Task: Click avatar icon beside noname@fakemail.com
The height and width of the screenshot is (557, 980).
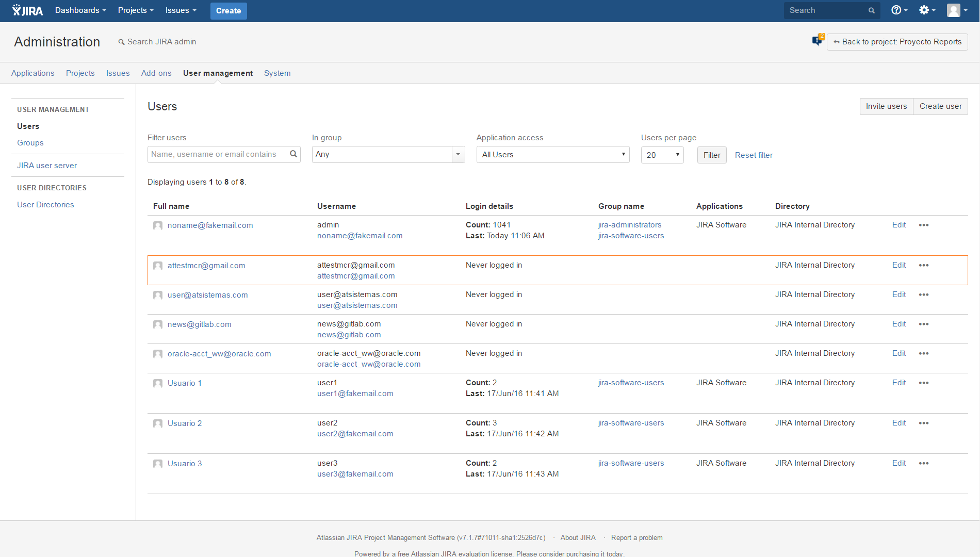Action: 158,225
